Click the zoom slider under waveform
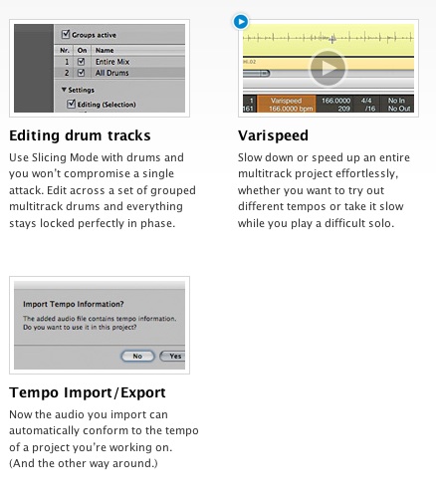Image resolution: width=436 pixels, height=504 pixels. click(x=256, y=74)
